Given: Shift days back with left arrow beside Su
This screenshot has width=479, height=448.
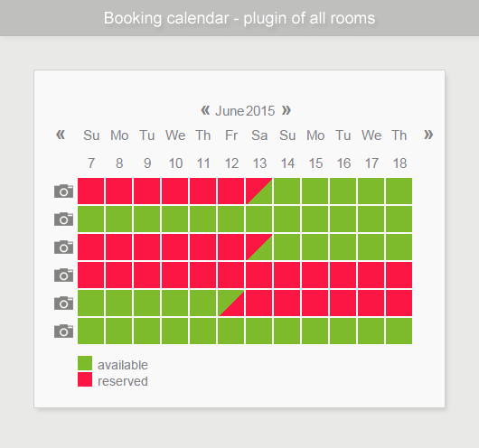Looking at the screenshot, I should [x=61, y=135].
